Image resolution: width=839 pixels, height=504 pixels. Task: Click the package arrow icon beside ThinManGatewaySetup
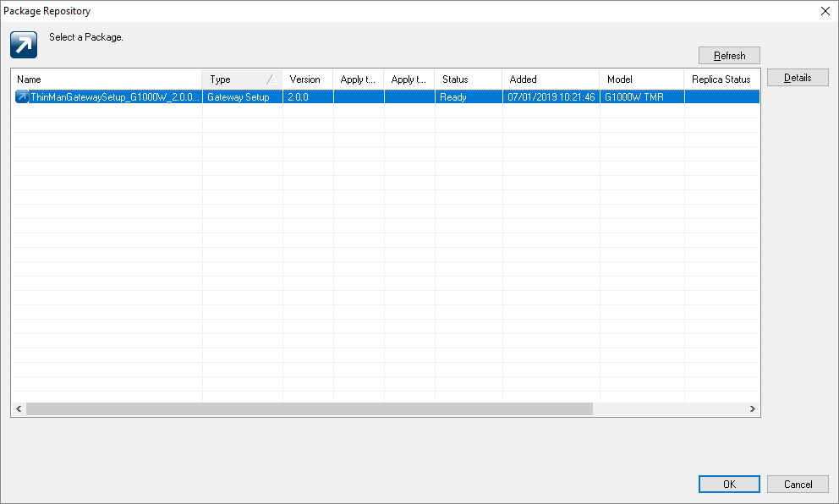pos(21,97)
